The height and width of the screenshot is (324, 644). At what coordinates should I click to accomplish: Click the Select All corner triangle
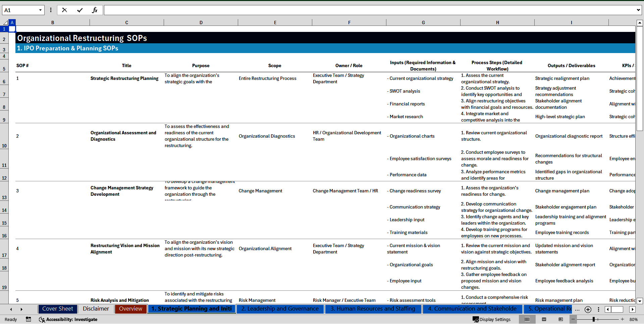[5, 22]
